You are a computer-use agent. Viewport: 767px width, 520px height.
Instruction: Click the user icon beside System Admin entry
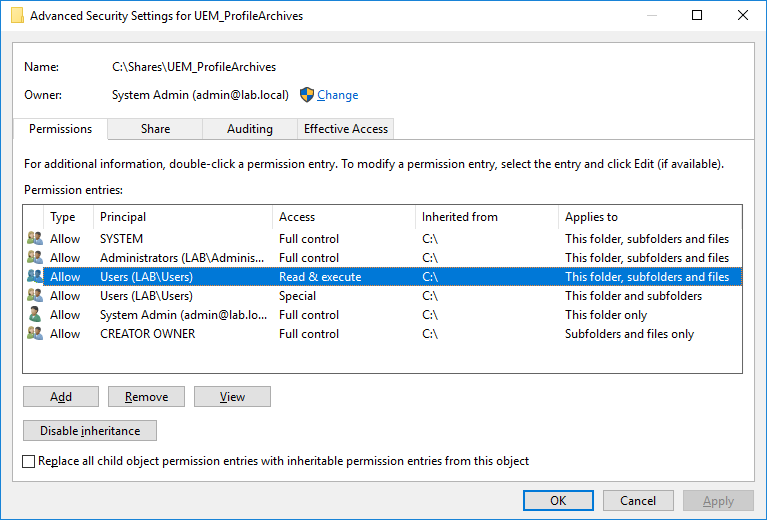point(35,315)
